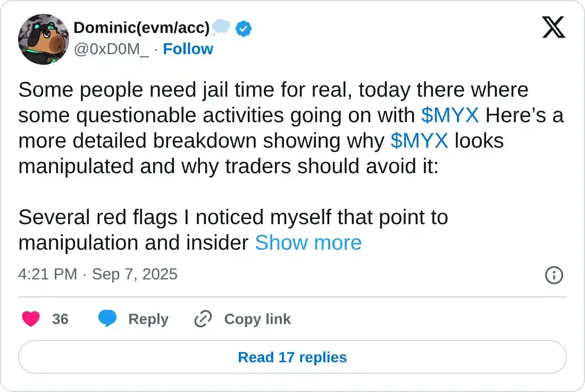Open the second $MYX cashtag before "looks"
The image size is (585, 392).
[x=419, y=141]
